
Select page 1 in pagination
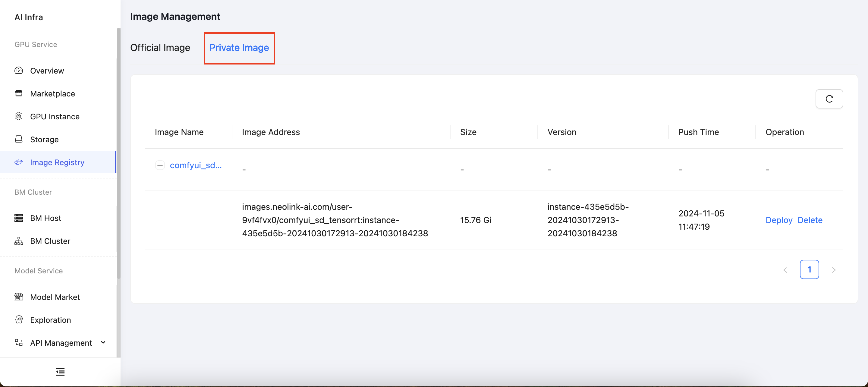[x=809, y=269]
